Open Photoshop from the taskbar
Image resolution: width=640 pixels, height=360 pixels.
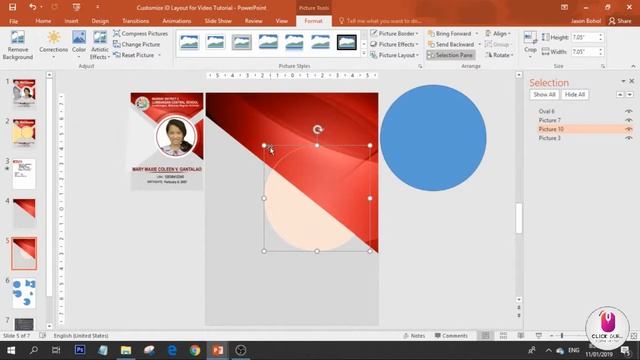coord(80,350)
